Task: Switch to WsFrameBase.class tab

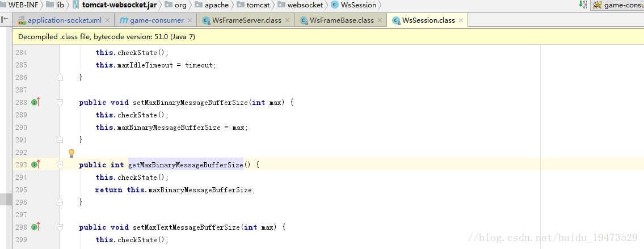Action: [336, 20]
